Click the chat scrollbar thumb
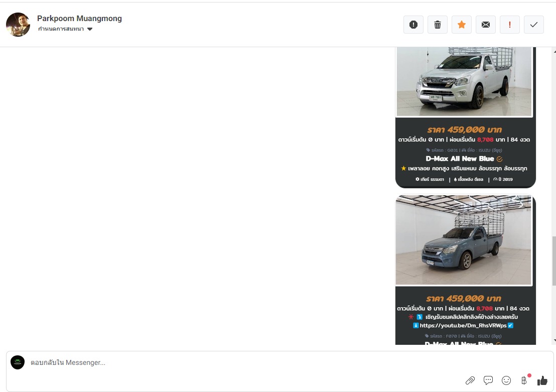 (x=554, y=260)
